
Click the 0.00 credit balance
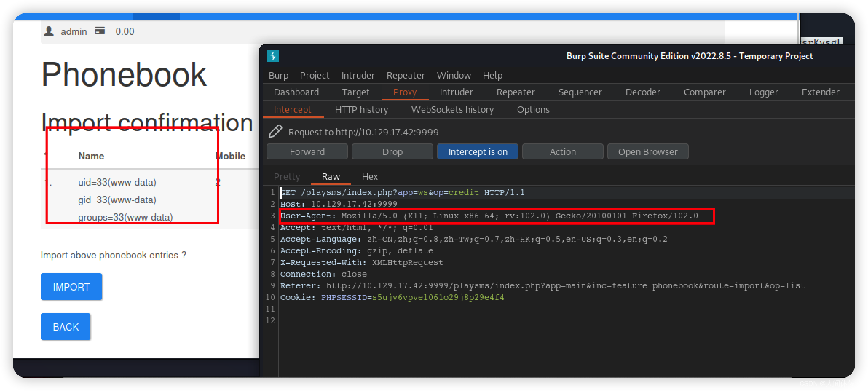tap(125, 32)
